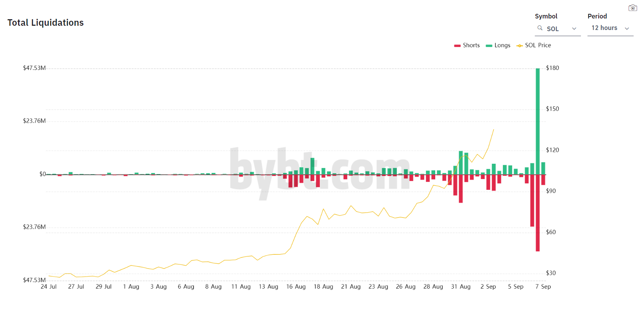Click the Symbol field label

tap(546, 16)
